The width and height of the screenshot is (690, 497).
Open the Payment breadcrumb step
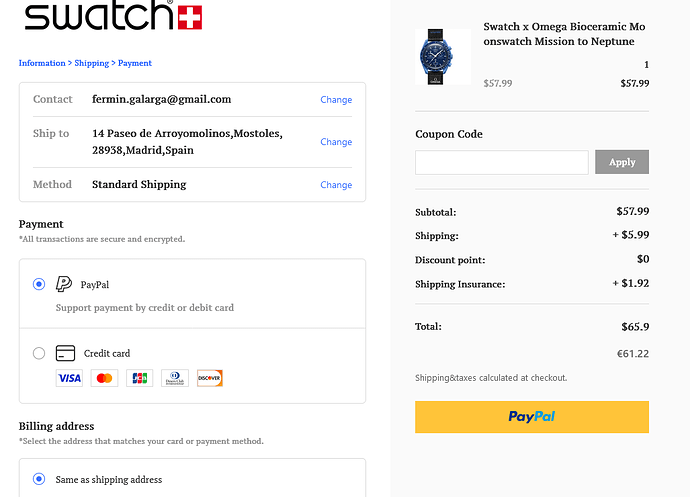coord(135,63)
